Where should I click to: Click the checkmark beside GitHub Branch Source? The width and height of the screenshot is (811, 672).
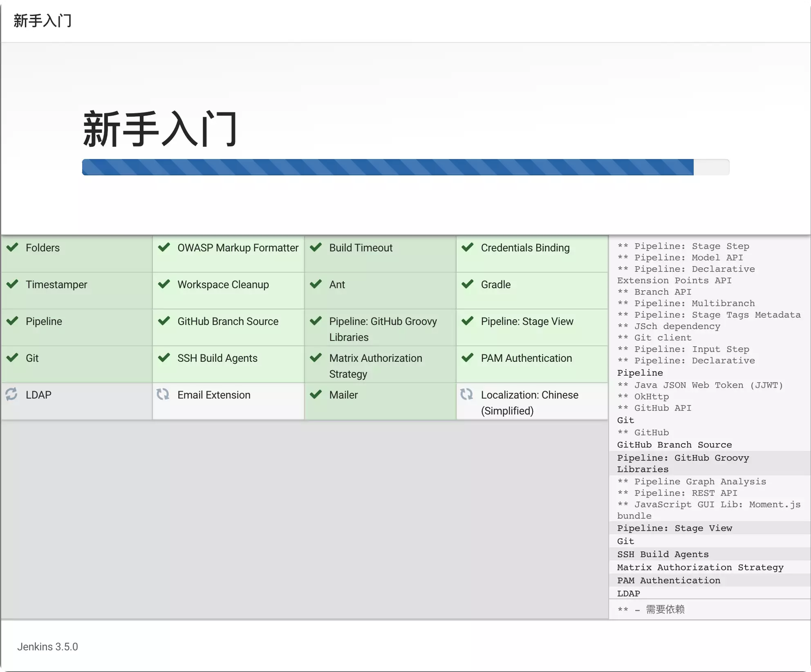(x=164, y=321)
